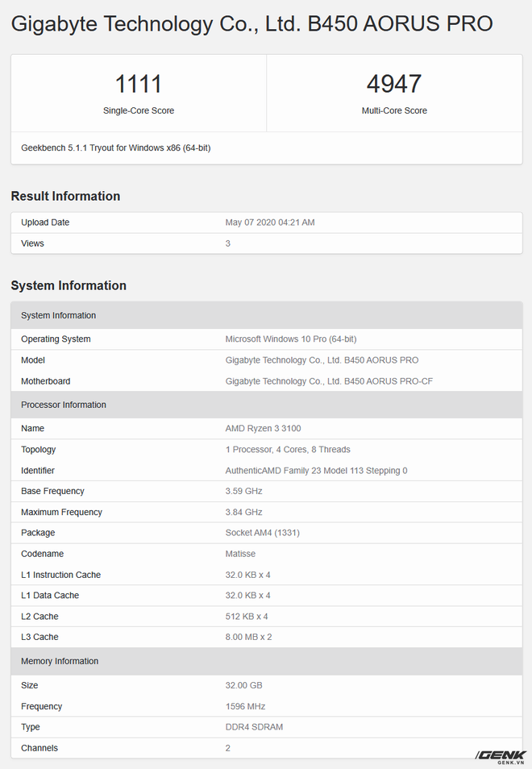Click the 'Model' row label
The height and width of the screenshot is (769, 532).
pos(33,360)
